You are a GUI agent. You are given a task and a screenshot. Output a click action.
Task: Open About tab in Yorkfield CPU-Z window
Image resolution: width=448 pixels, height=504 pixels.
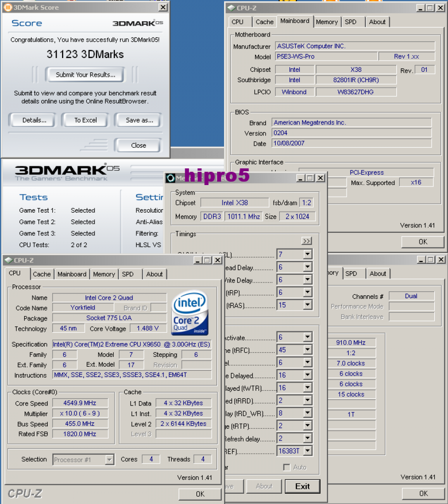click(155, 274)
